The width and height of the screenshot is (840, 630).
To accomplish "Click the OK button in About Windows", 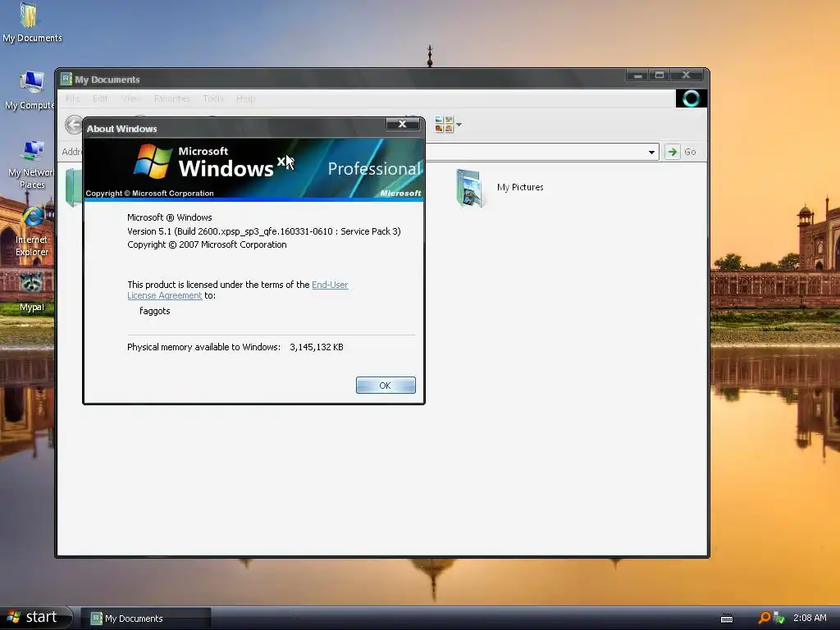I will 386,386.
